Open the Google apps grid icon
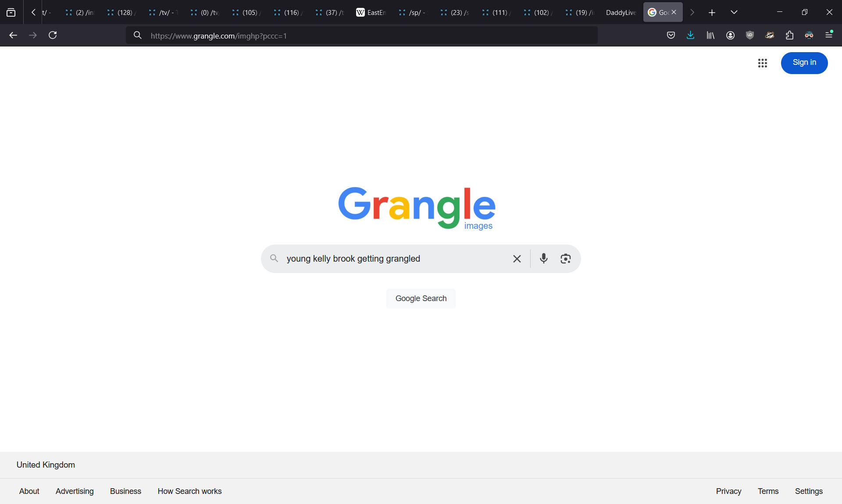This screenshot has width=842, height=504. pyautogui.click(x=762, y=63)
